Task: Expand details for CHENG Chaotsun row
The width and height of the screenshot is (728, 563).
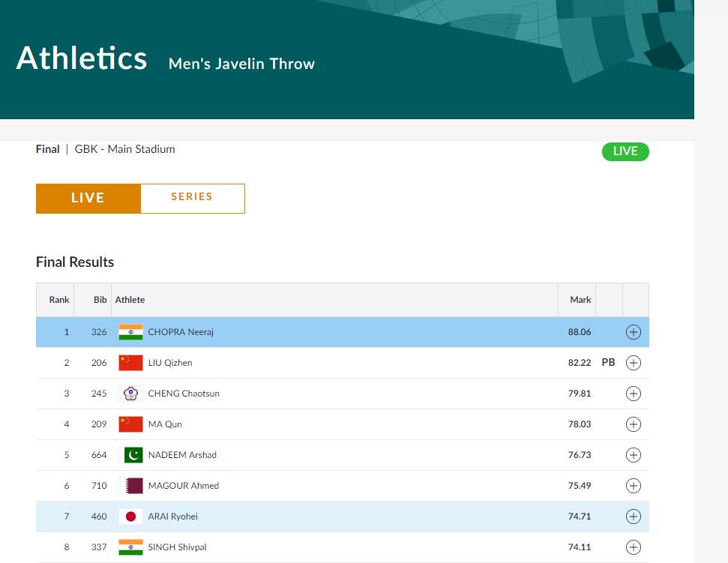Action: point(634,394)
